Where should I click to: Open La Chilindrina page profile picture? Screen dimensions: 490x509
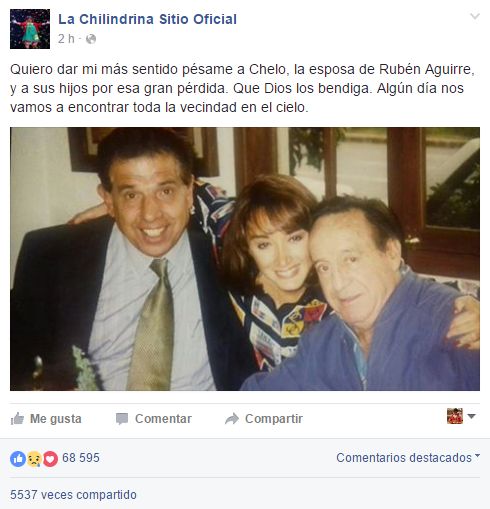tap(30, 29)
